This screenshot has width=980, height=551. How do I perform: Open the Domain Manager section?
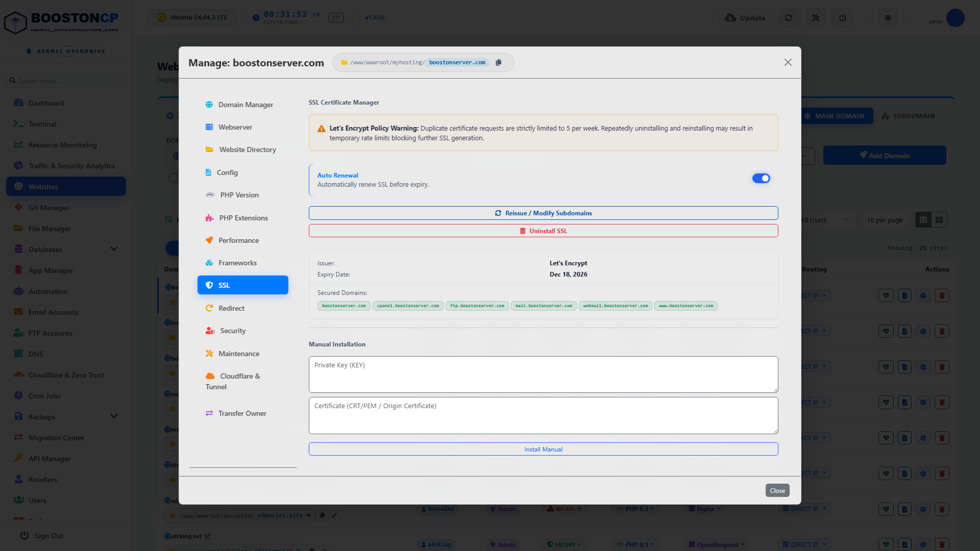click(242, 105)
